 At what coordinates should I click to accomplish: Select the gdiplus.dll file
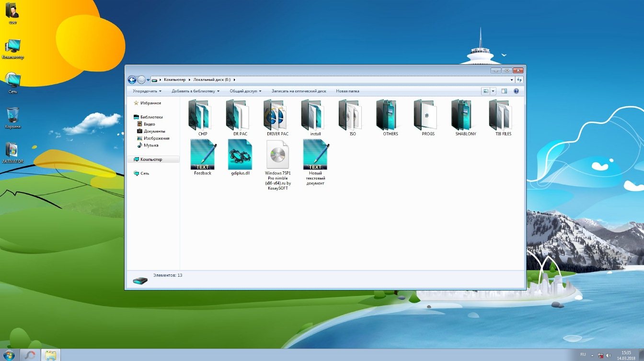coord(240,154)
